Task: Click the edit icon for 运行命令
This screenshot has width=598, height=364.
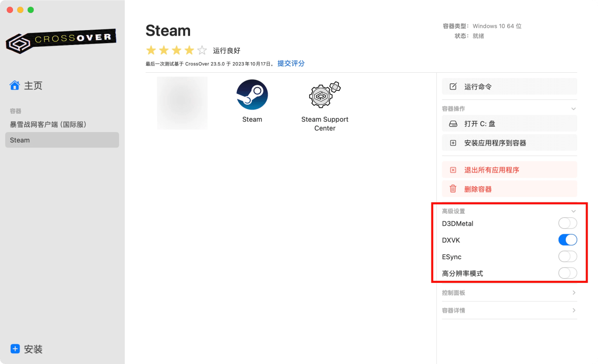Action: [x=453, y=87]
